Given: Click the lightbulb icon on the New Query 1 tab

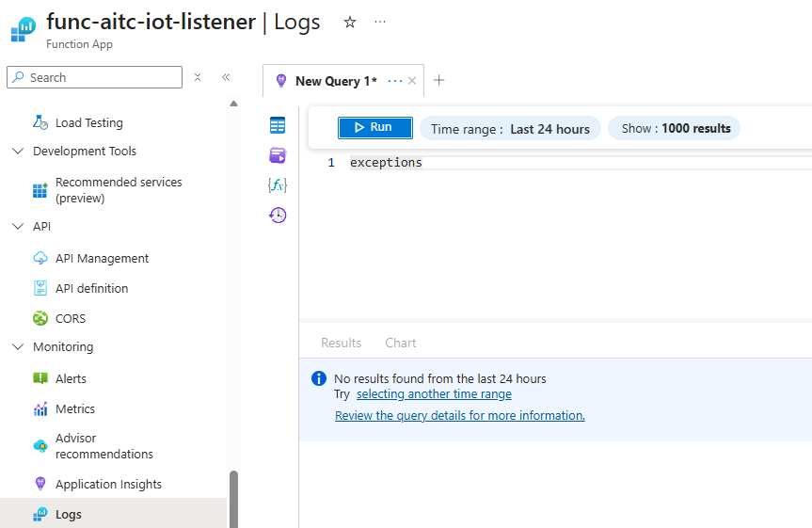Looking at the screenshot, I should [x=281, y=81].
